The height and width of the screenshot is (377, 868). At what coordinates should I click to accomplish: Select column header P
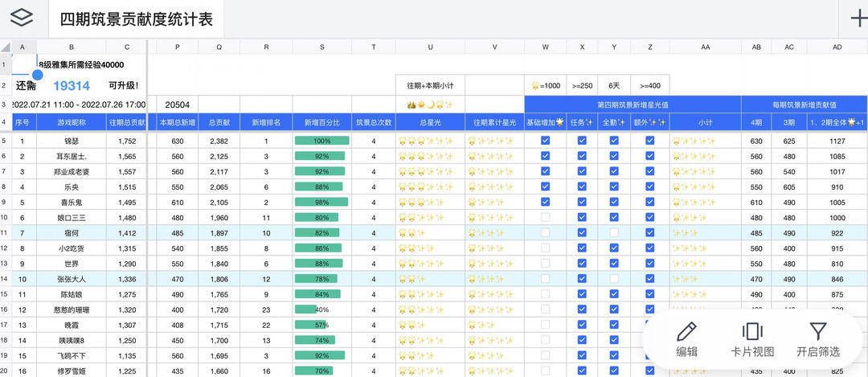point(177,47)
